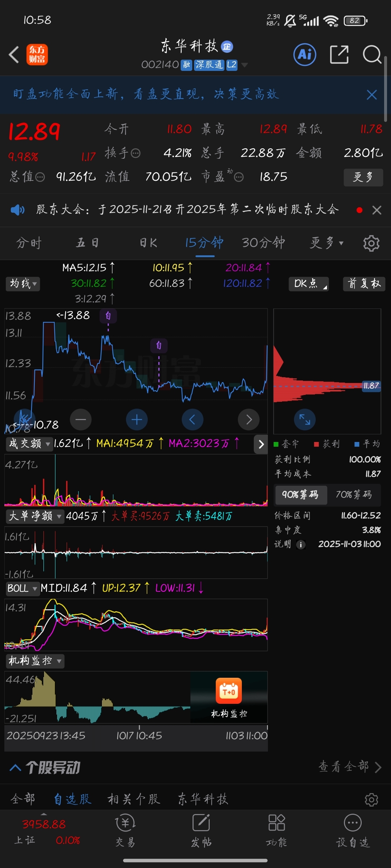The image size is (391, 868).
Task: Expand the stock code dropdown arrow
Action: point(245,65)
